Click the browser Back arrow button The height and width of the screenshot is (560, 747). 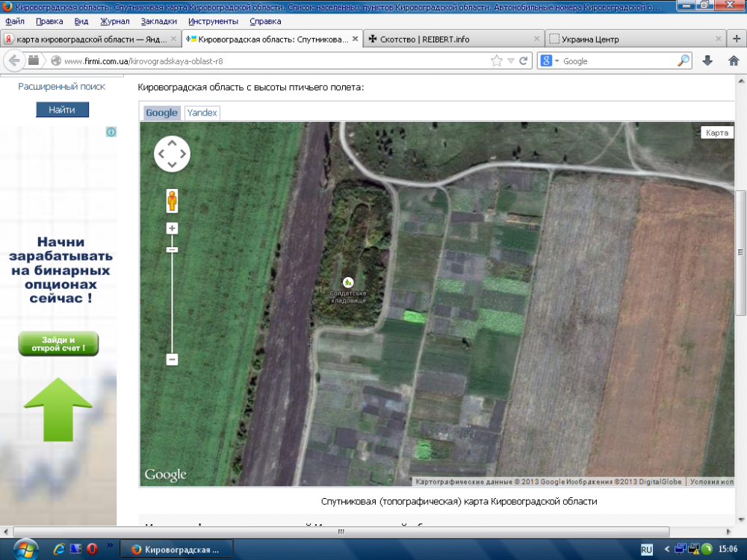(14, 61)
